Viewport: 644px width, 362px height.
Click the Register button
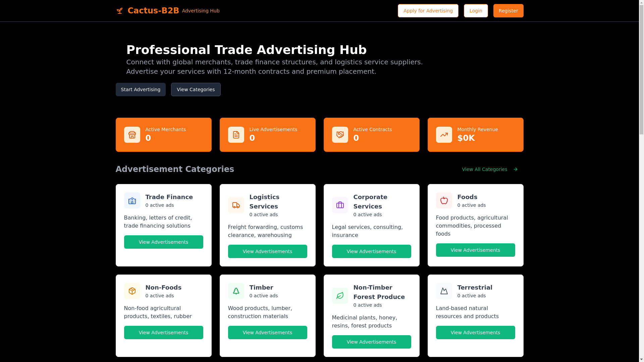pos(508,11)
